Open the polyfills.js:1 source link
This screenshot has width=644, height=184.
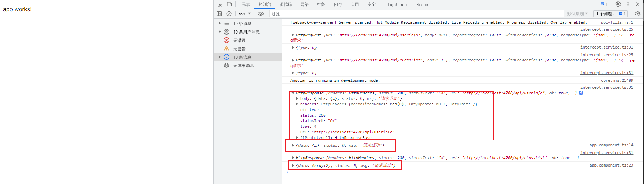617,22
